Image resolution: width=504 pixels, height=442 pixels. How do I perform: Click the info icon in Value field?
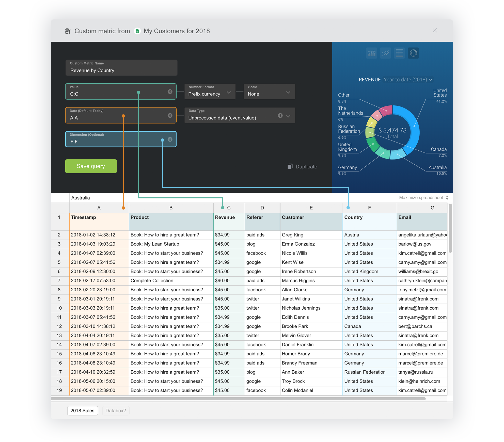pyautogui.click(x=170, y=92)
